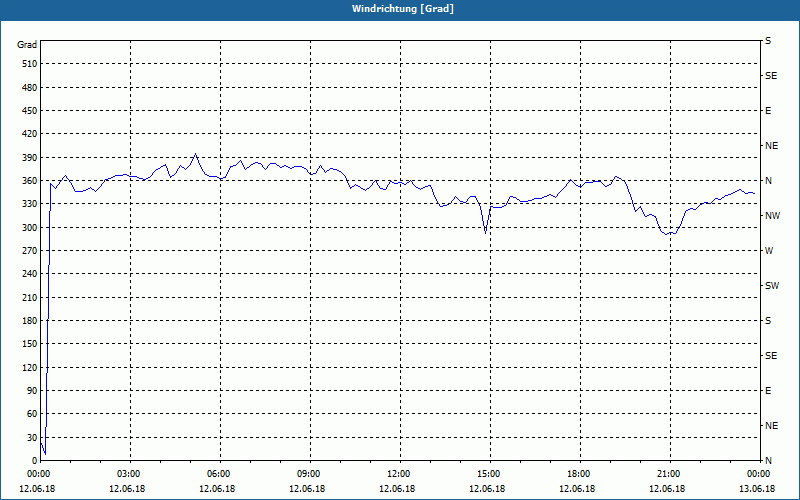Click the 03:00 time label
800x500 pixels.
(127, 474)
